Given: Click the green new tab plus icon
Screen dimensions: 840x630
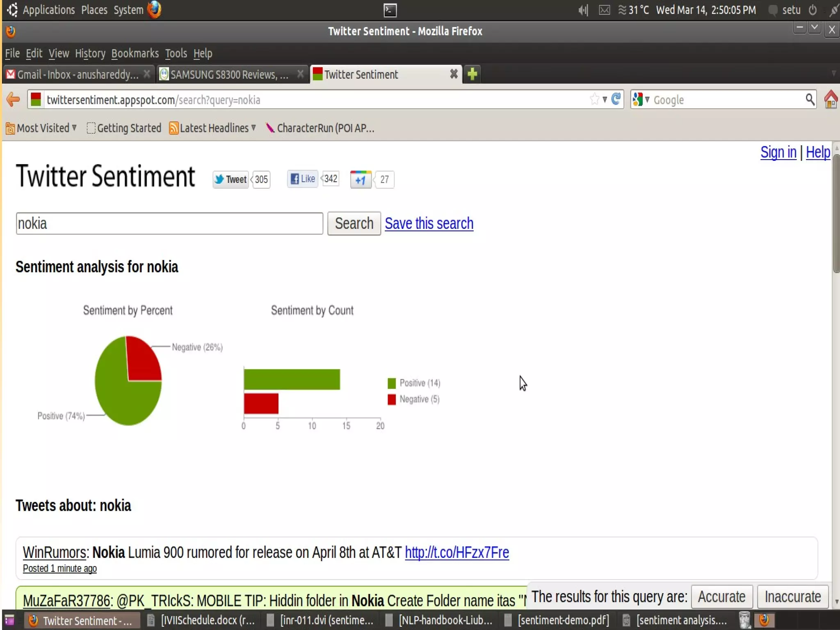Looking at the screenshot, I should (x=472, y=74).
